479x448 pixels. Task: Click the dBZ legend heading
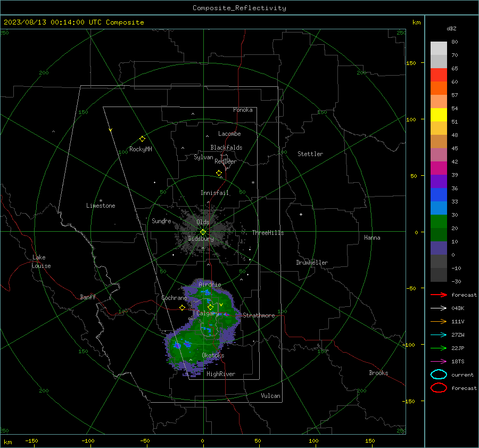click(x=451, y=29)
